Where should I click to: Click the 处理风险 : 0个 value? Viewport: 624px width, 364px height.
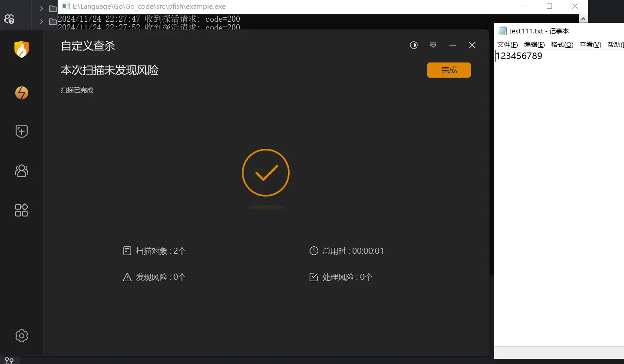[347, 277]
